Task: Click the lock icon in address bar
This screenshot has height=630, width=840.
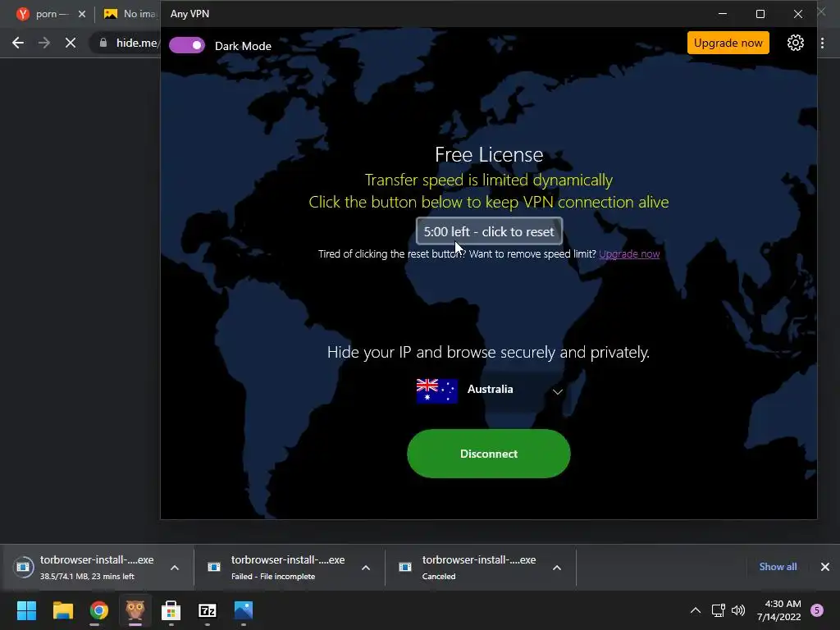Action: click(103, 43)
